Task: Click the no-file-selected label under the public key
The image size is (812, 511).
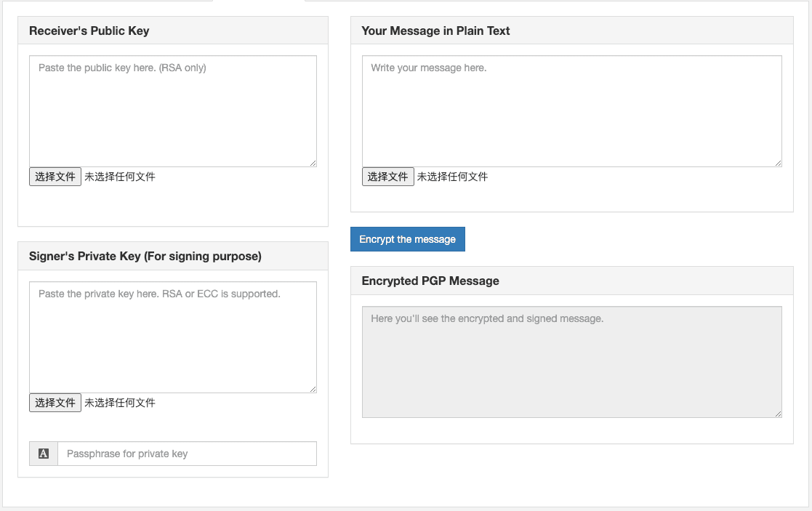Action: 120,177
